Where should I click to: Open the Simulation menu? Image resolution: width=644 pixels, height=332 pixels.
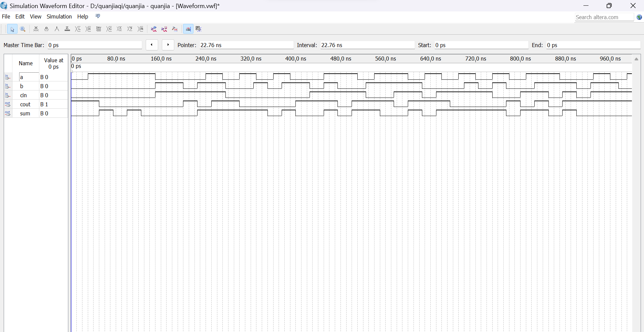(59, 16)
